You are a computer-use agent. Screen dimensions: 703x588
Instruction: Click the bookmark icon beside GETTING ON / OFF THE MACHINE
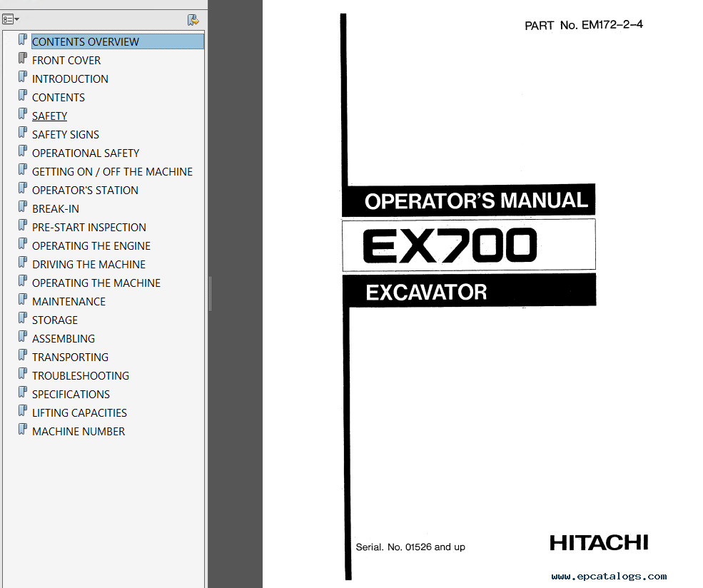tap(22, 170)
